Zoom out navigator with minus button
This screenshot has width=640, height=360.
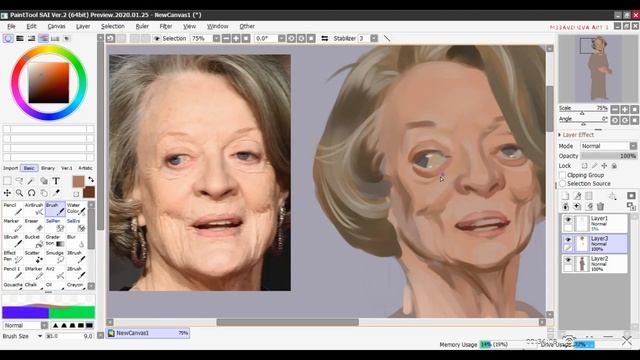tap(615, 109)
